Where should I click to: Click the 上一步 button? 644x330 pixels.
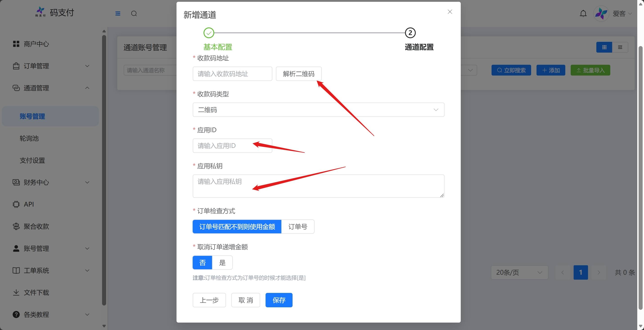209,300
